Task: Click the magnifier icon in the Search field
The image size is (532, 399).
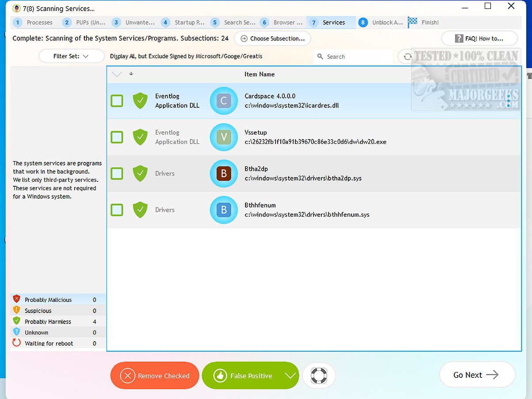Action: (321, 56)
